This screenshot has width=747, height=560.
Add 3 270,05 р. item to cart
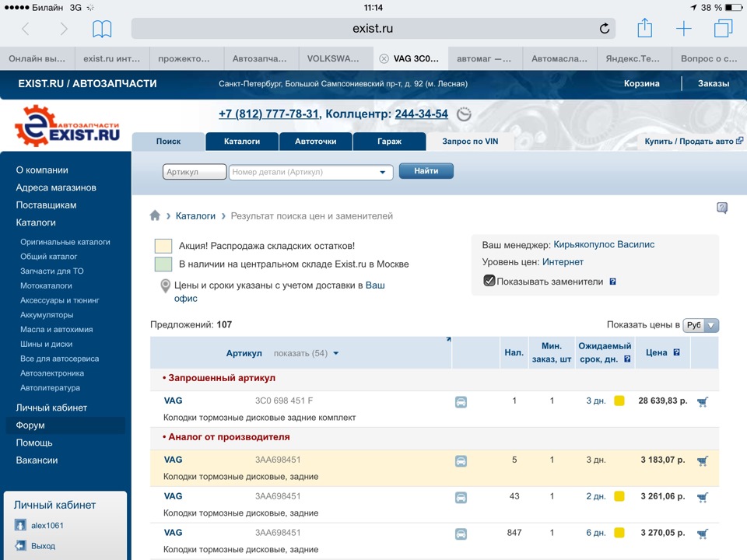pyautogui.click(x=703, y=534)
